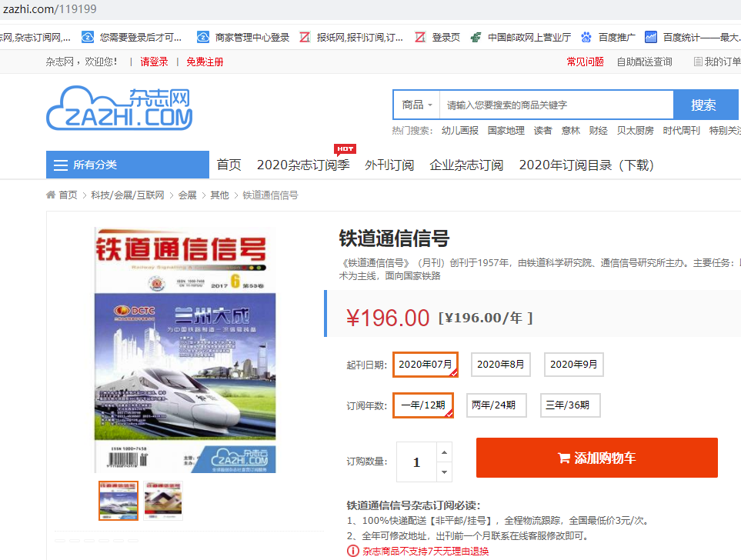This screenshot has width=741, height=560.
Task: Click the ¥196.00 price text
Action: tap(388, 318)
